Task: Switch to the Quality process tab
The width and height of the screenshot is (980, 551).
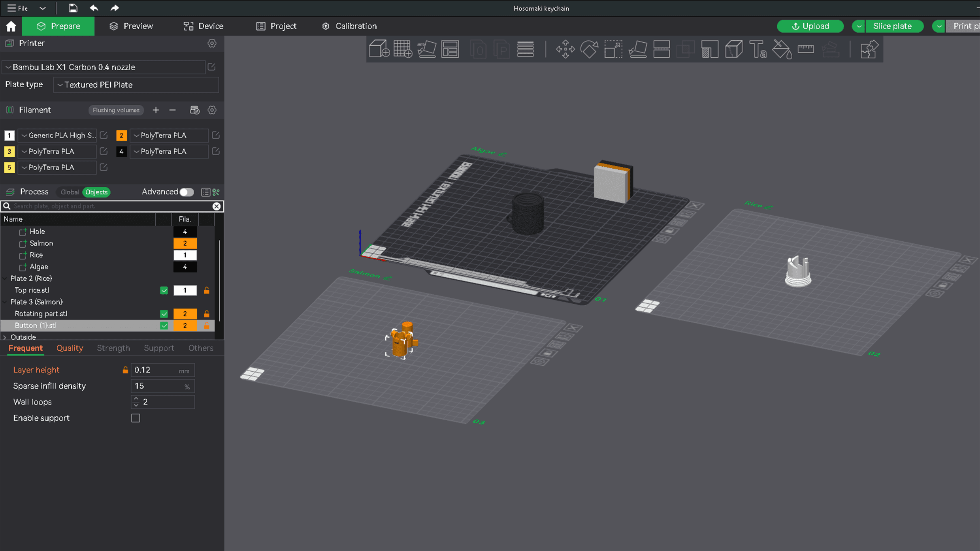Action: click(x=70, y=348)
